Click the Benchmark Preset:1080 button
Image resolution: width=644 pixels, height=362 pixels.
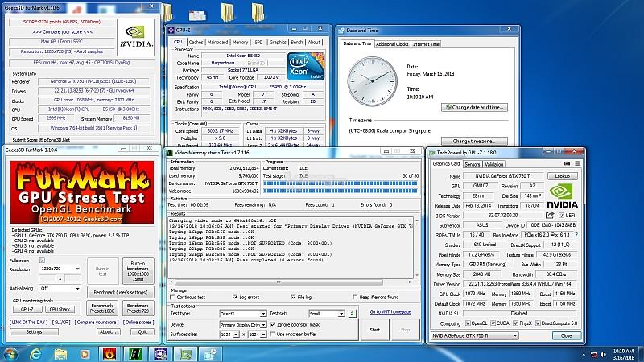click(102, 308)
